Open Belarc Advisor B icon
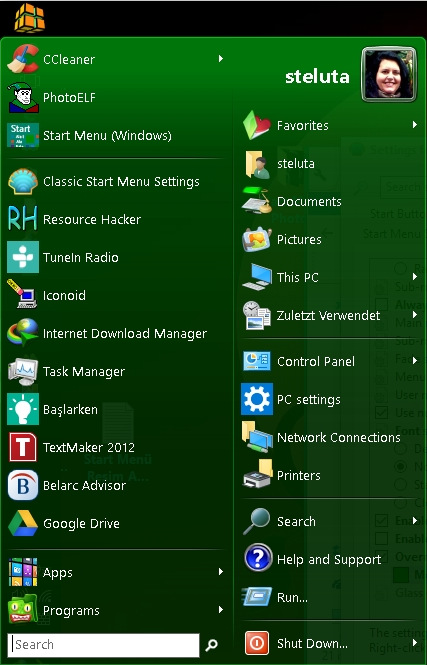 click(23, 485)
